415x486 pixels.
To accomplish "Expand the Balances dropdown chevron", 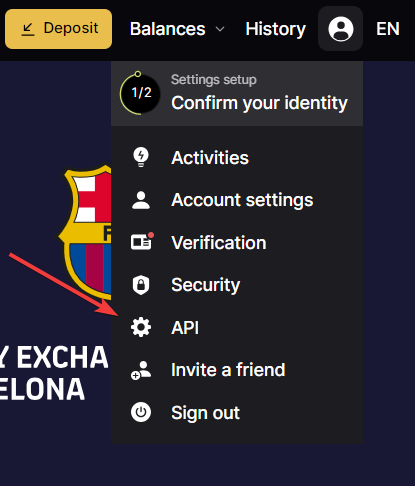I will tap(220, 29).
